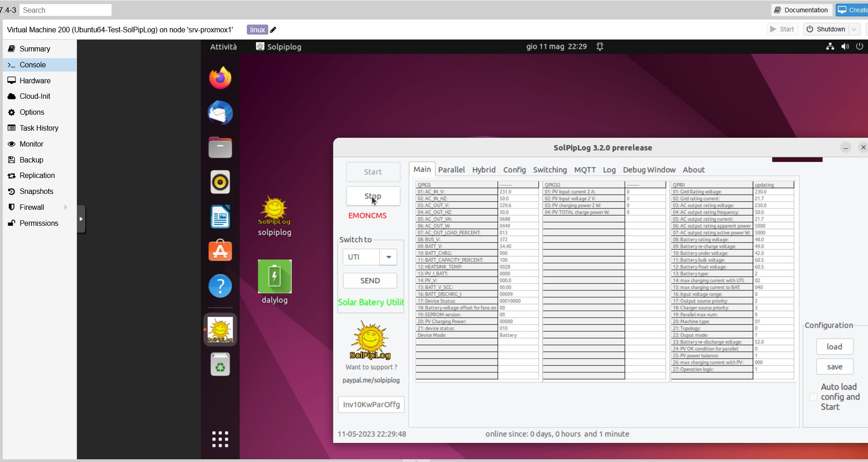Click the linux tag label
Screen dimensions: 868x462
(257, 30)
